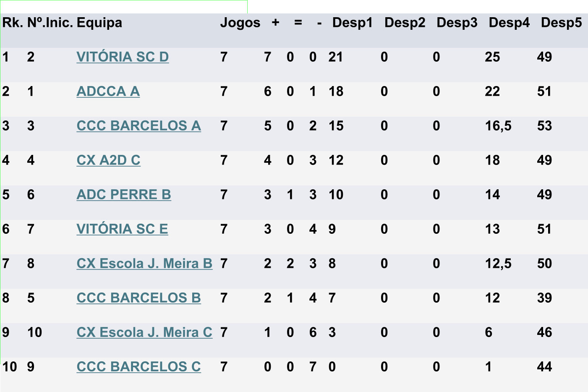Click the Desp5 column header
Image resolution: width=588 pixels, height=392 pixels.
[561, 23]
